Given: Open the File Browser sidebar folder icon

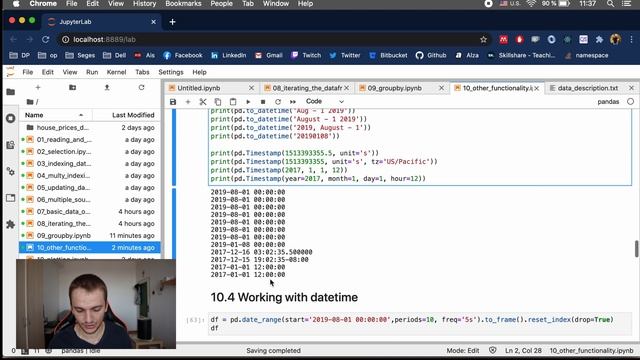Looking at the screenshot, I should [x=11, y=92].
